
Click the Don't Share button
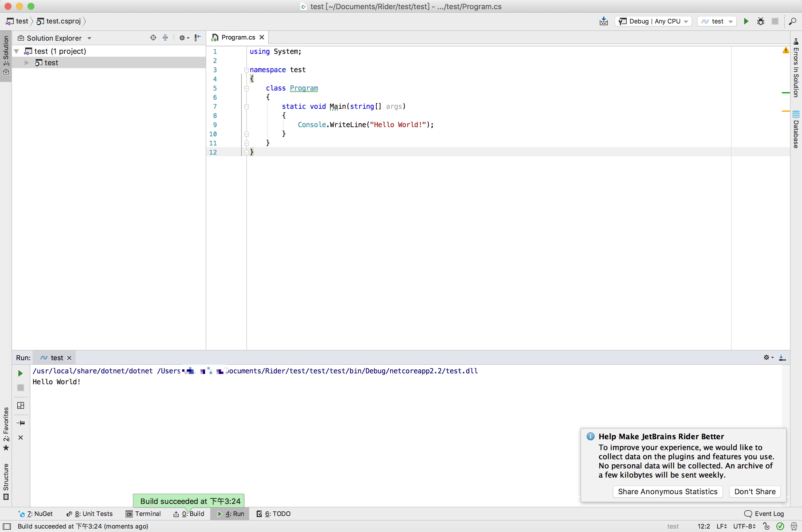[x=754, y=491]
